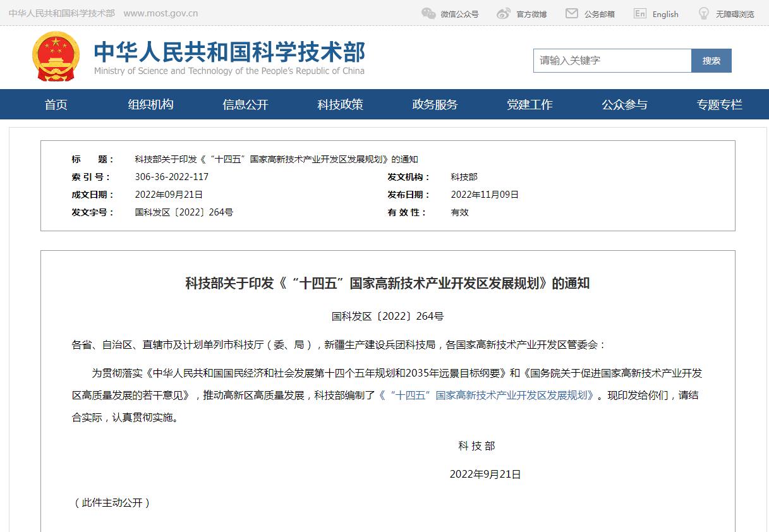
Task: Open the official Weibo icon
Action: point(503,13)
